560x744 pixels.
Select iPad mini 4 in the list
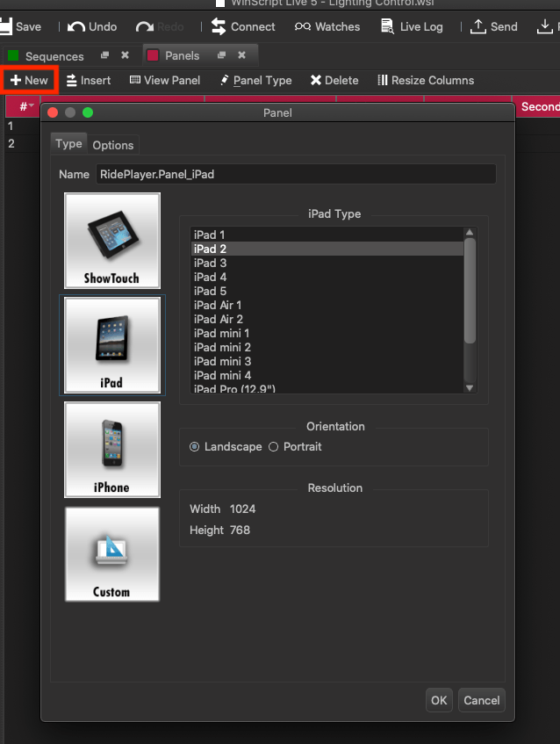pyautogui.click(x=327, y=375)
